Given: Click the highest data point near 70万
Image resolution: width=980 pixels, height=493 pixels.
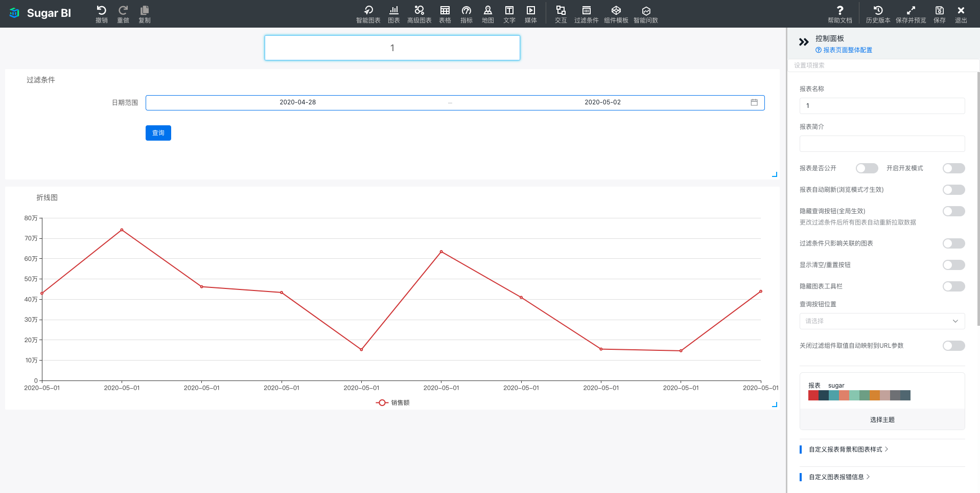Looking at the screenshot, I should pos(122,230).
